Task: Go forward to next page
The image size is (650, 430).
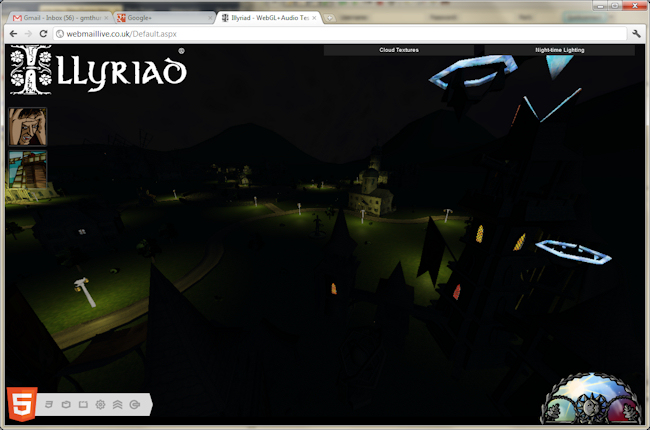Action: (x=28, y=34)
